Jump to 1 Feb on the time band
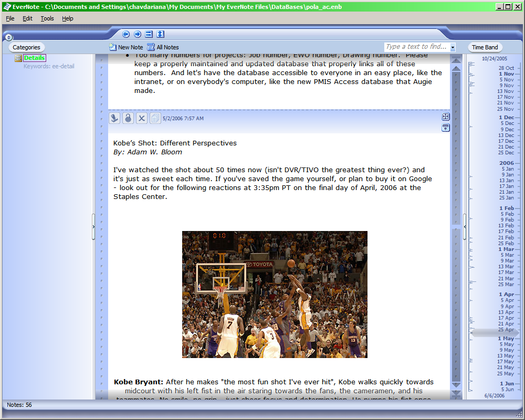Image resolution: width=525 pixels, height=420 pixels. [x=507, y=208]
